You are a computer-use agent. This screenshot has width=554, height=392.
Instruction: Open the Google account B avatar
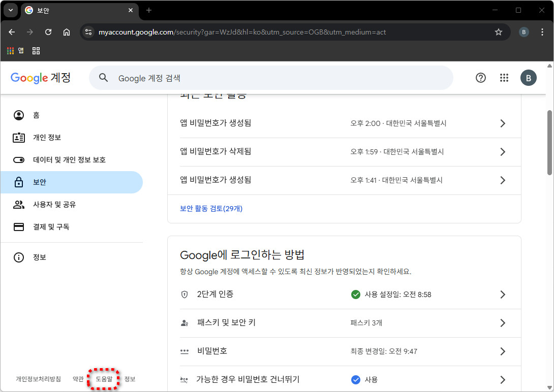coord(528,78)
